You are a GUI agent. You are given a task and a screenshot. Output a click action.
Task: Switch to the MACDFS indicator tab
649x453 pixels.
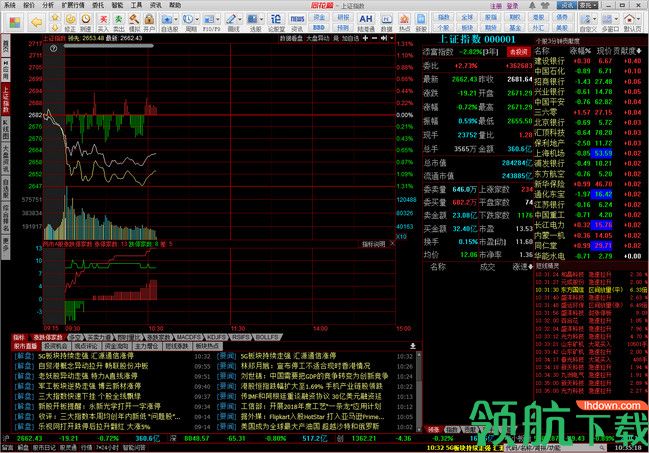click(x=188, y=337)
